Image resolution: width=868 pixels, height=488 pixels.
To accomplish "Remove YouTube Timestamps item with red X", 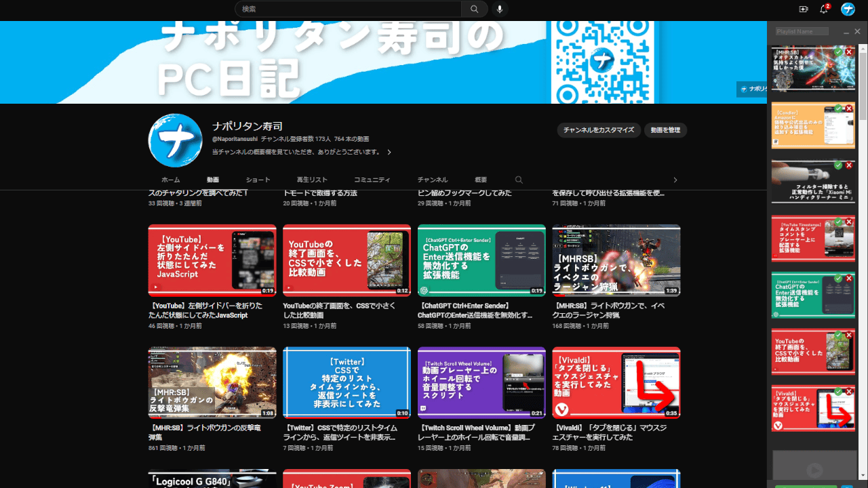I will coord(849,222).
